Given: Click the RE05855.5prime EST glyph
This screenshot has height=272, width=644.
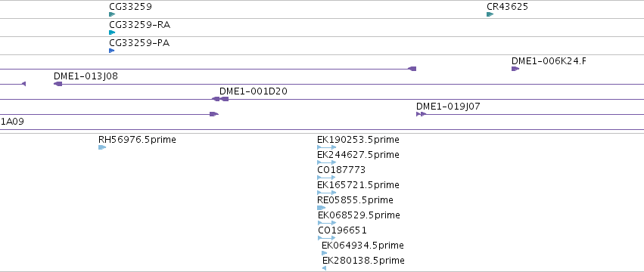Looking at the screenshot, I should 321,208.
